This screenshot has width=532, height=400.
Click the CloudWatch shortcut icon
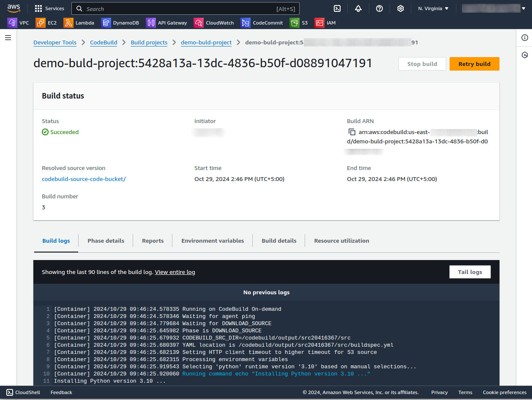click(199, 23)
